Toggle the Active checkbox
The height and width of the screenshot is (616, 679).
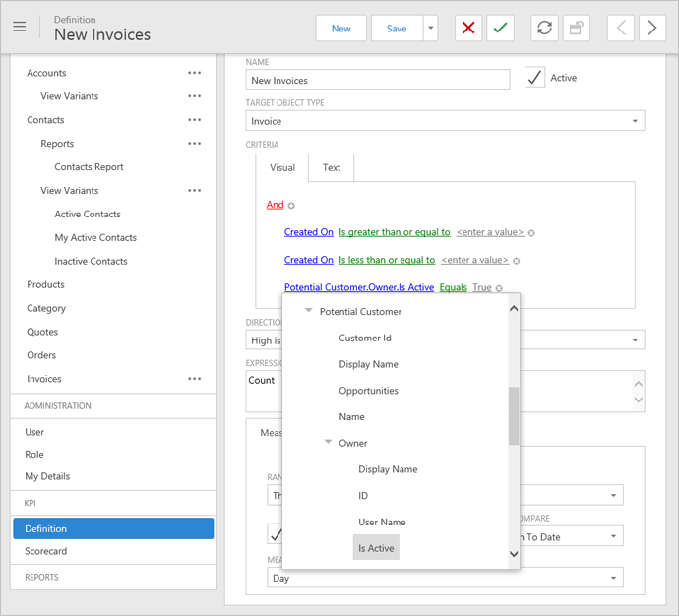click(534, 78)
